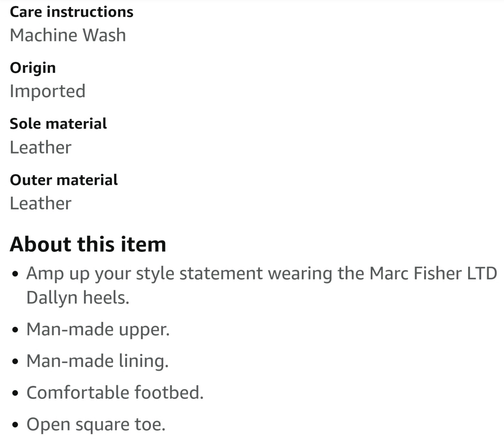Image resolution: width=504 pixels, height=445 pixels.
Task: Click the Marc Fisher LTD brand name
Action: 433,273
